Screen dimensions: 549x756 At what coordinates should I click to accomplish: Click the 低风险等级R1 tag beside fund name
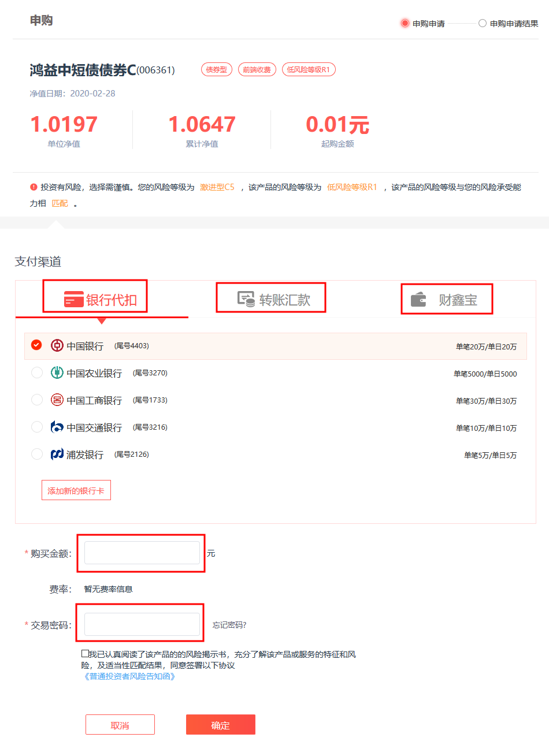click(309, 70)
